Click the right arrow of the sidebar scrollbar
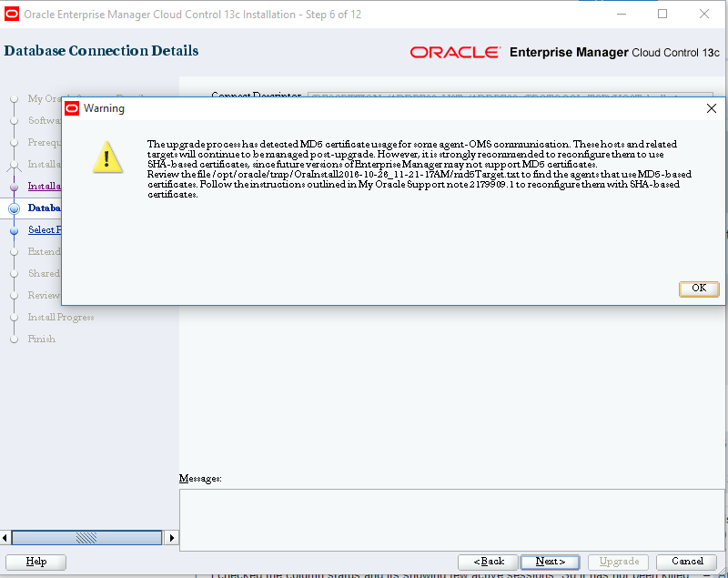 (171, 538)
